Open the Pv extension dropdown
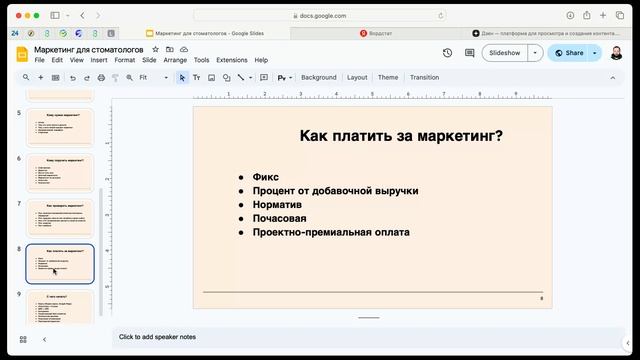 [x=284, y=78]
